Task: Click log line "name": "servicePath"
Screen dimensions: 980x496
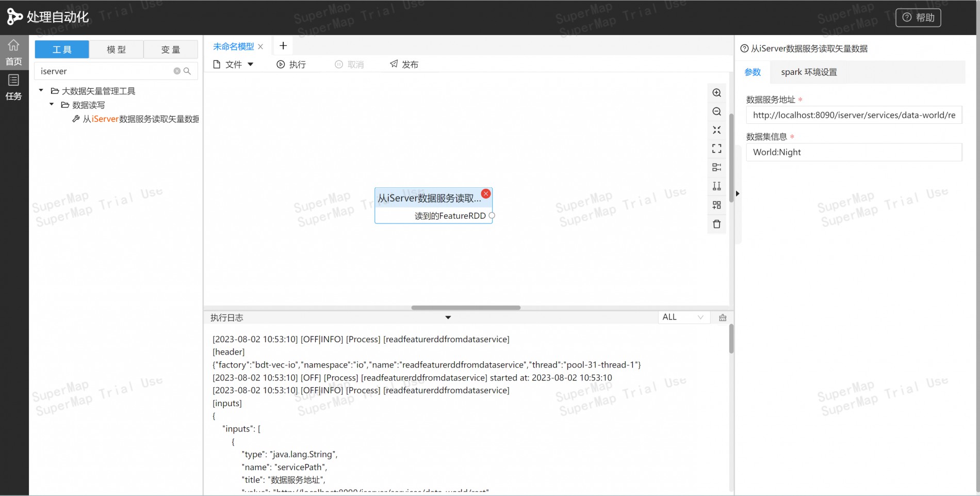Action: pos(284,467)
